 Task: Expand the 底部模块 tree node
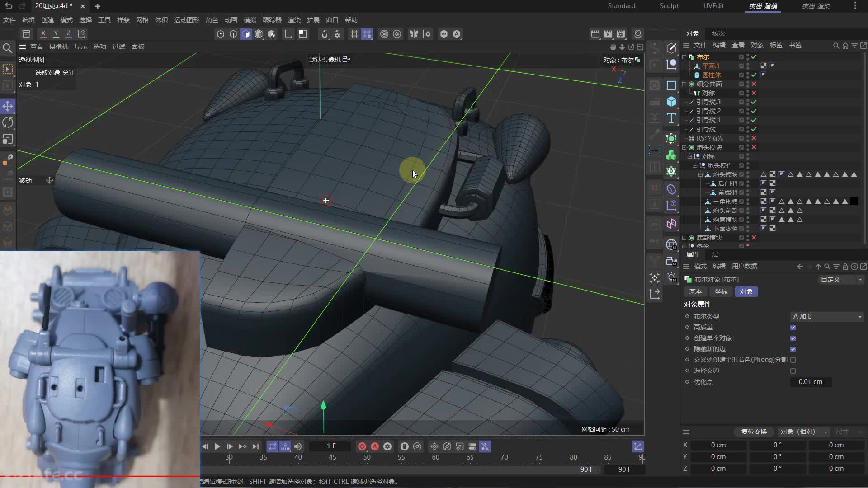684,238
